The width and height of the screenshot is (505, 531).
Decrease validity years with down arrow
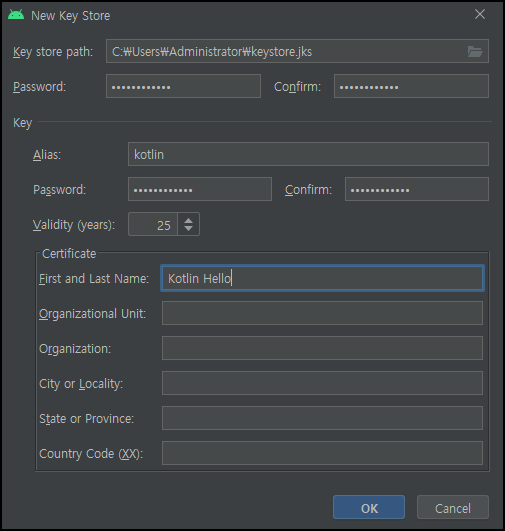pyautogui.click(x=188, y=228)
